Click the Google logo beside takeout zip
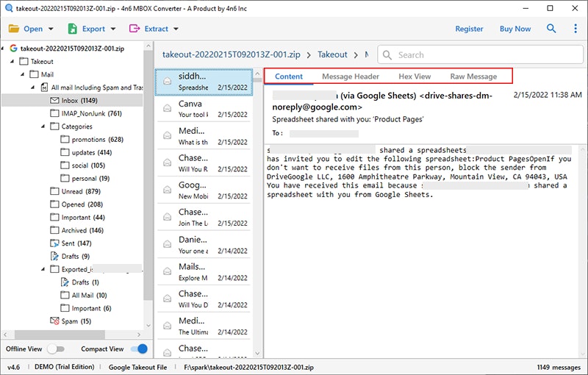Viewport: 588px width, 375px height. coord(13,49)
